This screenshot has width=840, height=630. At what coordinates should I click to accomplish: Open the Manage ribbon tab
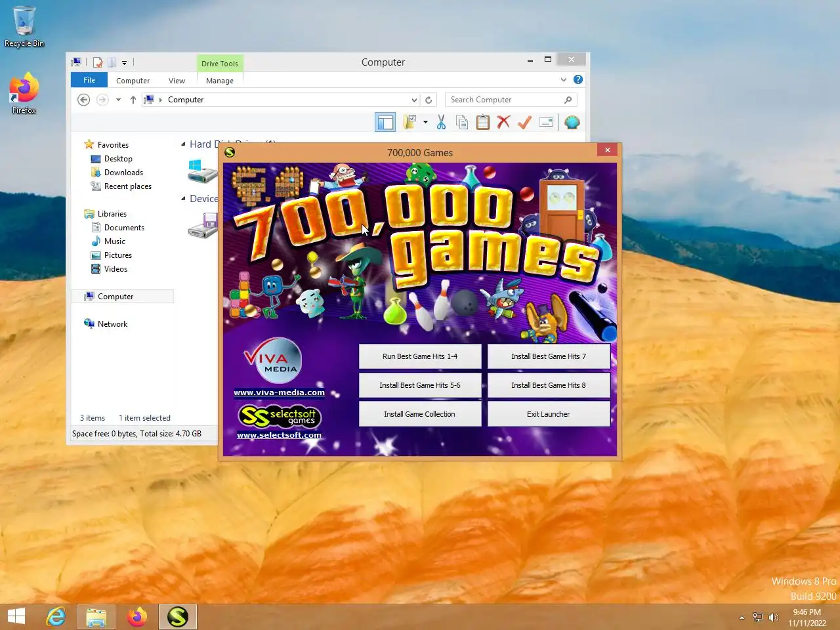point(220,81)
